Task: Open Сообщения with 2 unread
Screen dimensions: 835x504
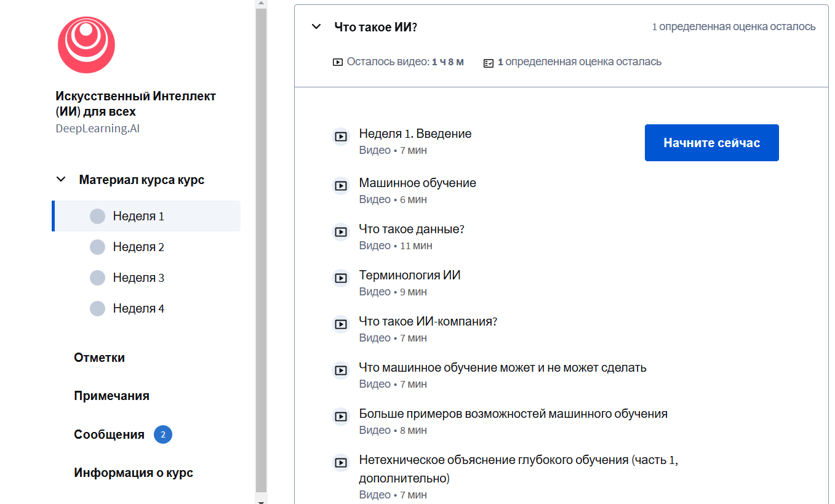Action: (x=109, y=434)
